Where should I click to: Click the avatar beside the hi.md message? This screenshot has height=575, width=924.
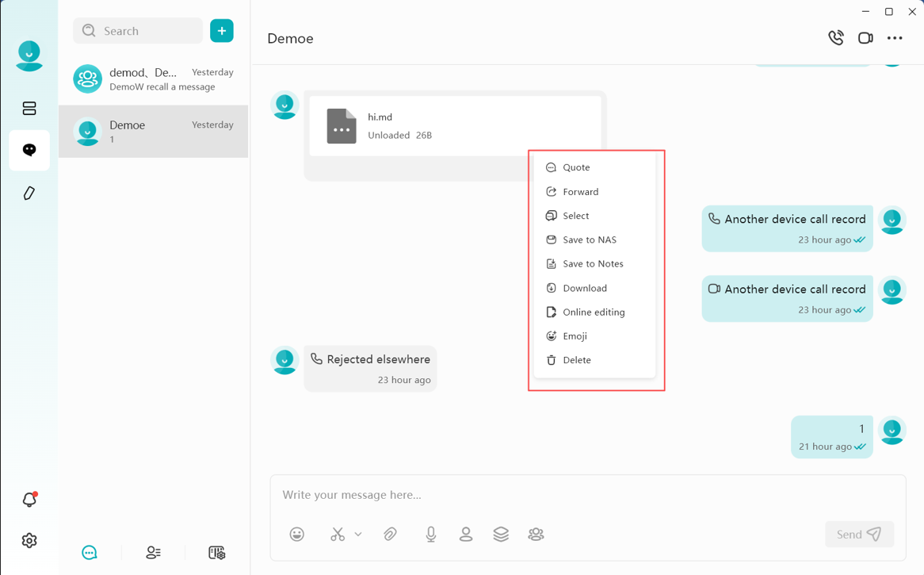tap(284, 105)
